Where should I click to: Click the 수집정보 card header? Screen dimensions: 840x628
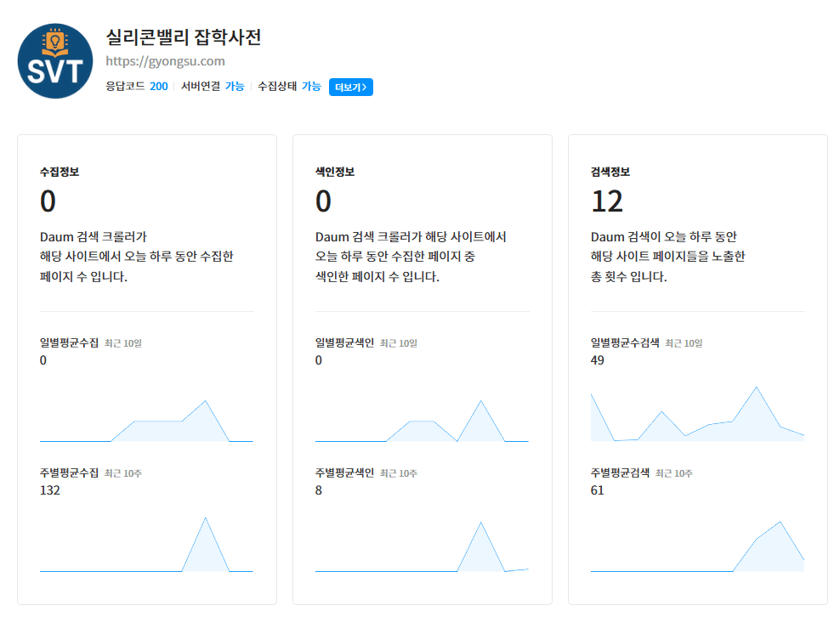pos(56,171)
